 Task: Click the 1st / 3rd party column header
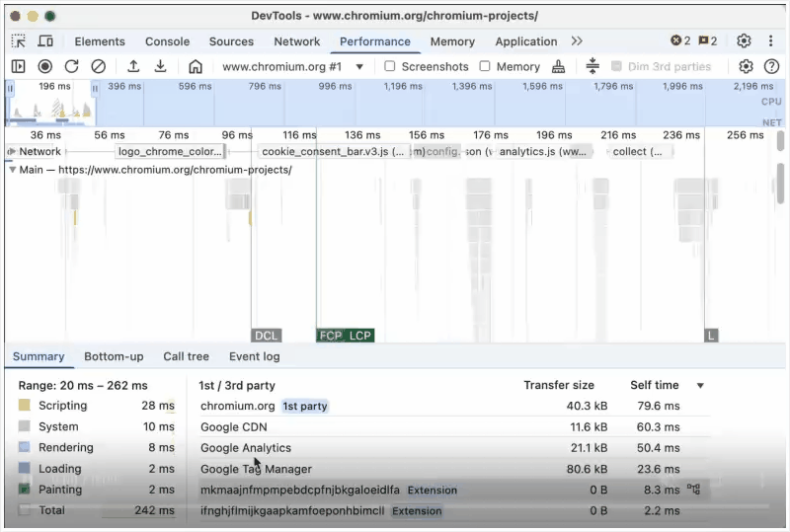pos(237,386)
